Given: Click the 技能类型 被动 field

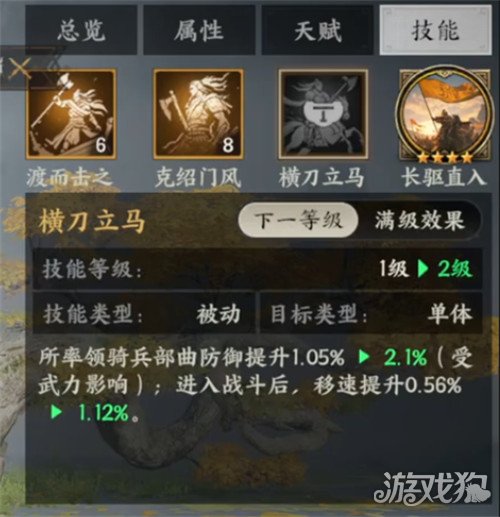Looking at the screenshot, I should click(x=144, y=314).
